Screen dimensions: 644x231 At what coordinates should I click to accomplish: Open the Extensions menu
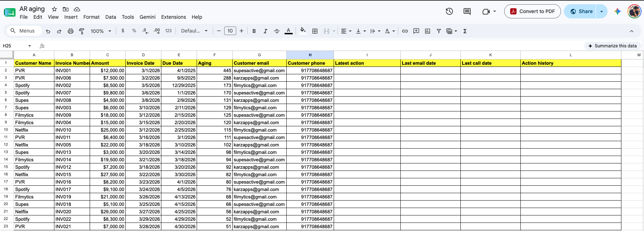pyautogui.click(x=173, y=17)
